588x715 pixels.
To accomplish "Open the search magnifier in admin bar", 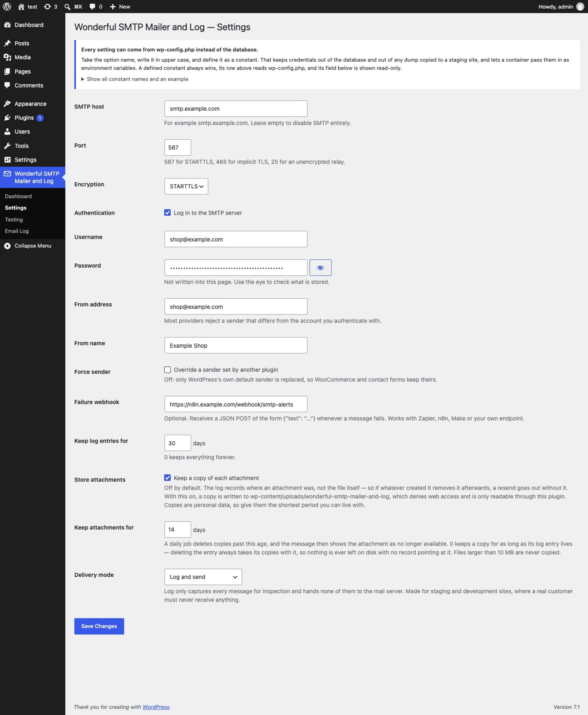I will click(67, 7).
